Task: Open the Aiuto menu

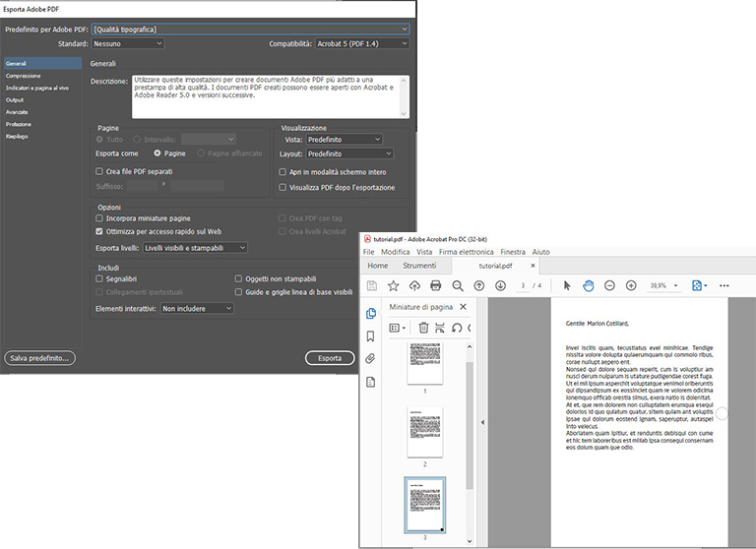Action: click(x=540, y=252)
